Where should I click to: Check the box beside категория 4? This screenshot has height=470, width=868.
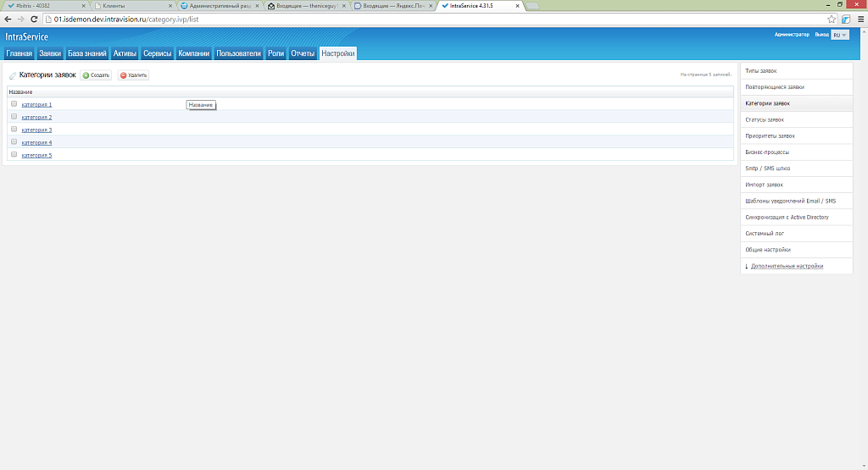tap(14, 141)
